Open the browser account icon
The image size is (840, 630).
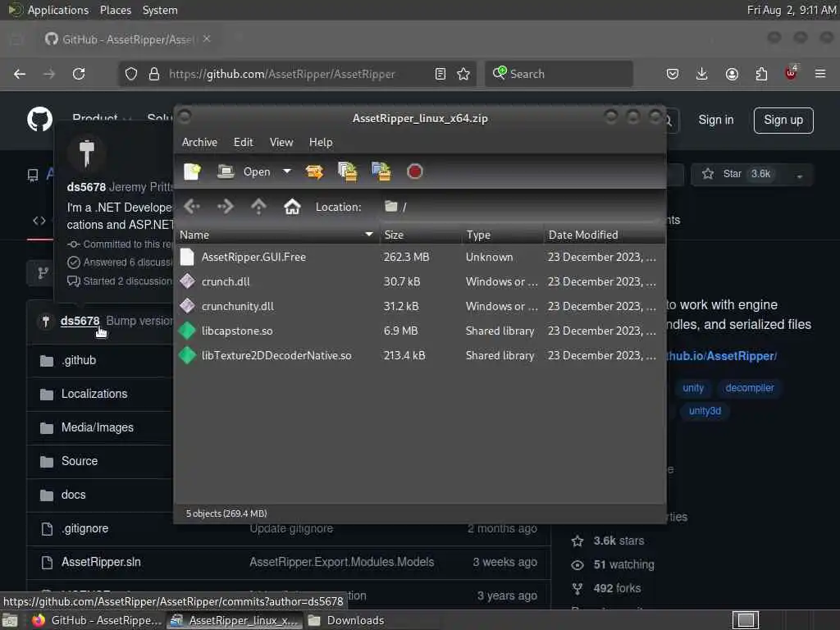pyautogui.click(x=732, y=74)
